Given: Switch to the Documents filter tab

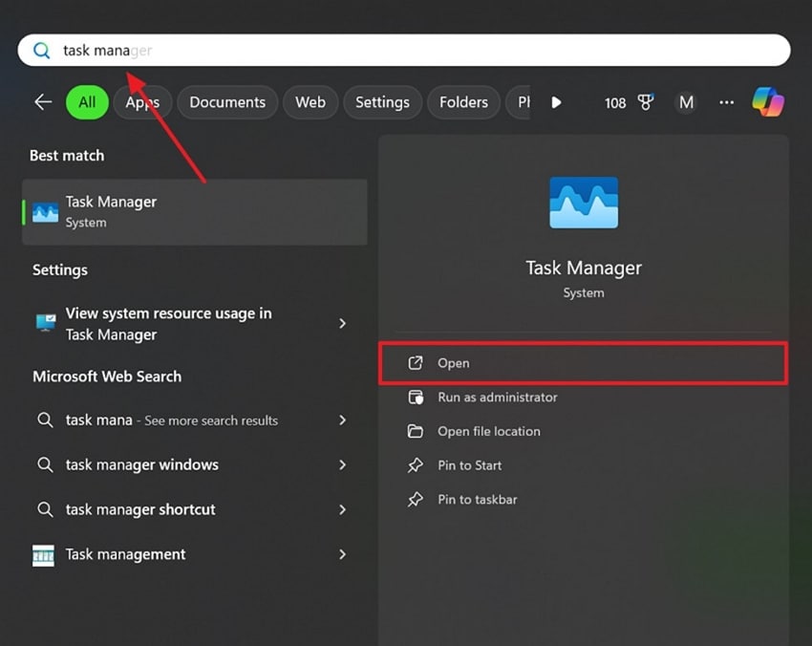Looking at the screenshot, I should (227, 102).
